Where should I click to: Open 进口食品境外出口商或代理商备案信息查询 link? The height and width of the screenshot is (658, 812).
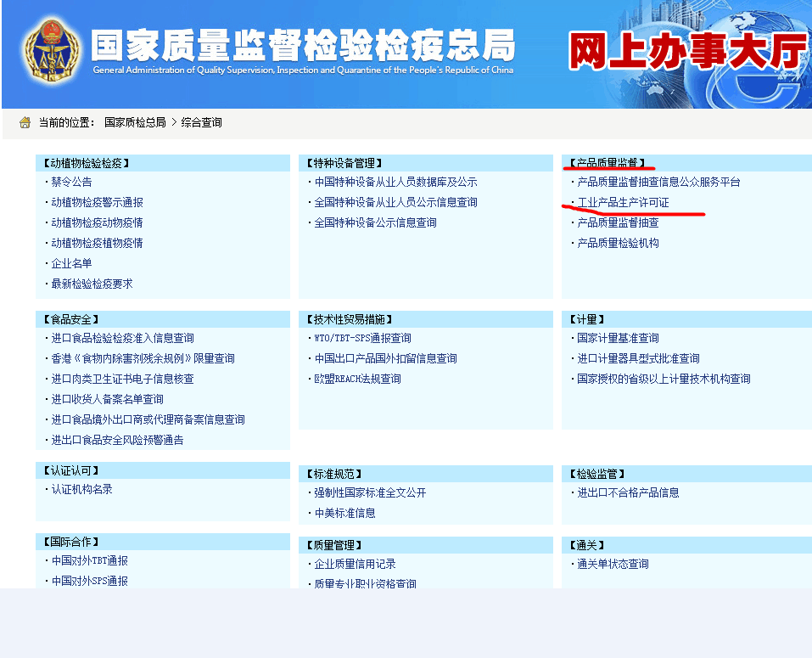pos(148,419)
